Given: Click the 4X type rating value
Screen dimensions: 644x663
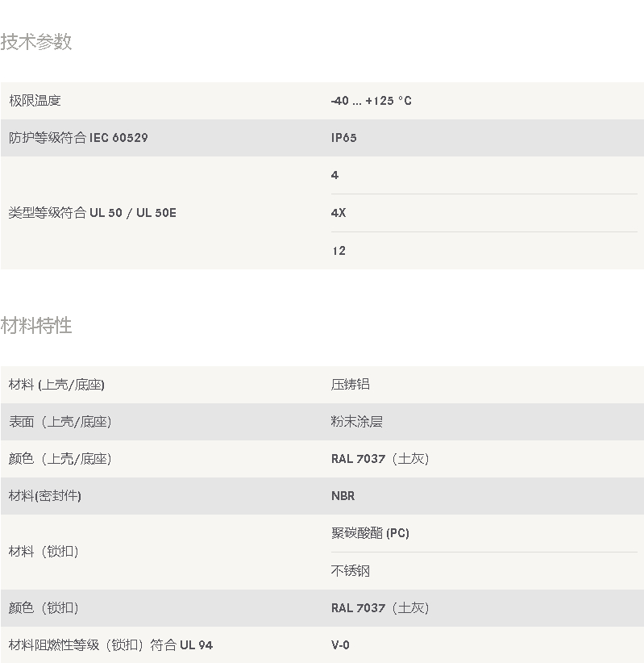Looking at the screenshot, I should 339,213.
